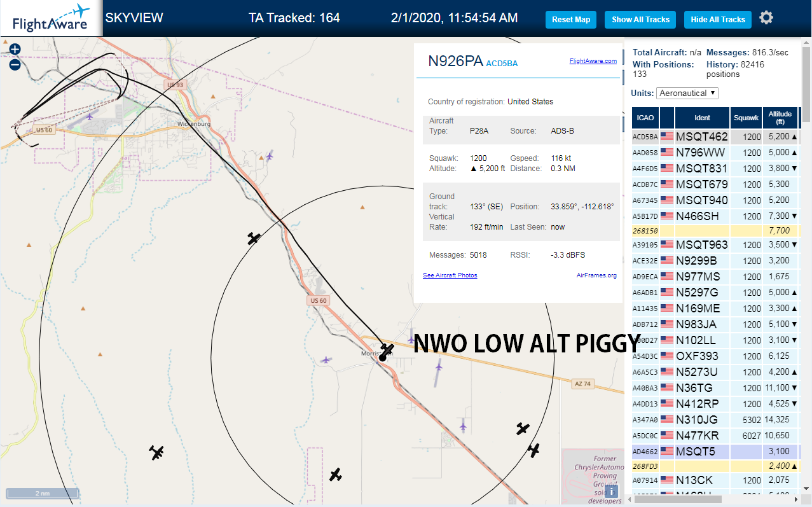Image resolution: width=812 pixels, height=507 pixels.
Task: Click the US flag in N466SH row
Action: point(667,216)
